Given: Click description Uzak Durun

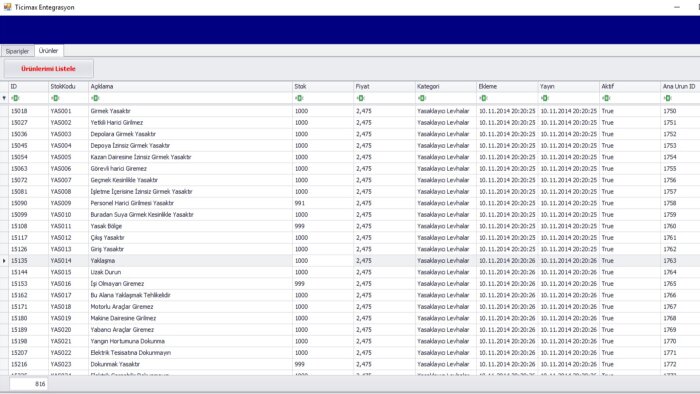Looking at the screenshot, I should (106, 272).
